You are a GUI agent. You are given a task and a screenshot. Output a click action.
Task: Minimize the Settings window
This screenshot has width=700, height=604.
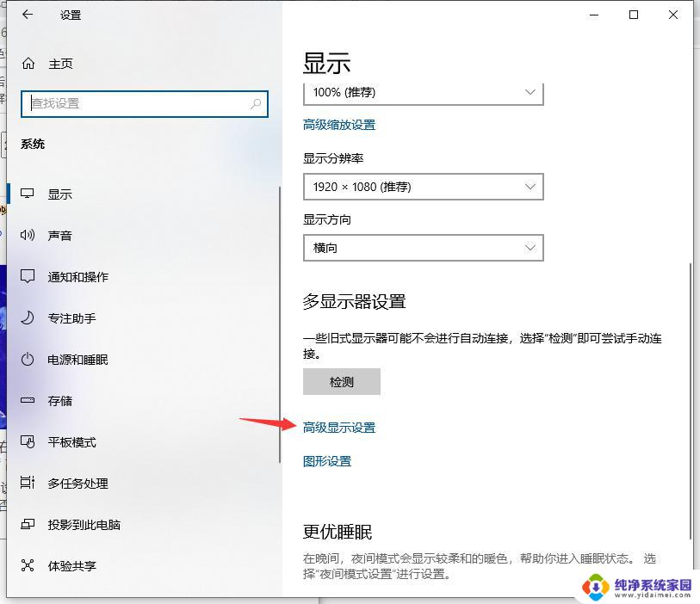point(594,15)
